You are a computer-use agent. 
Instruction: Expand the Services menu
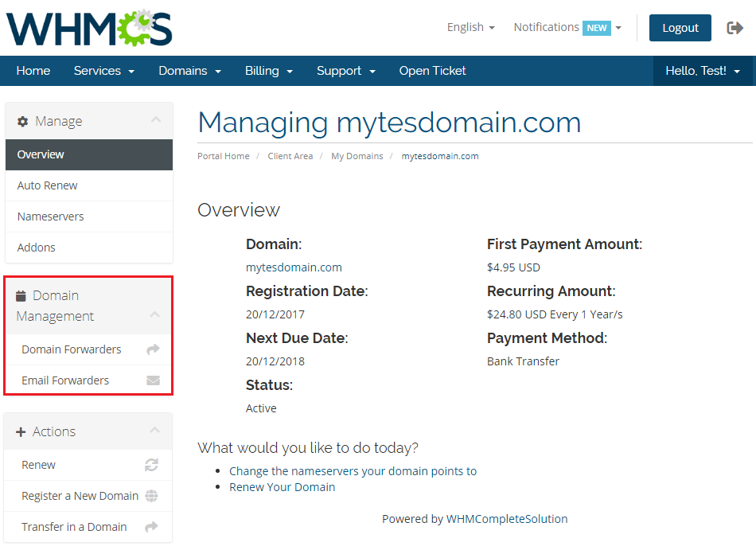point(104,71)
